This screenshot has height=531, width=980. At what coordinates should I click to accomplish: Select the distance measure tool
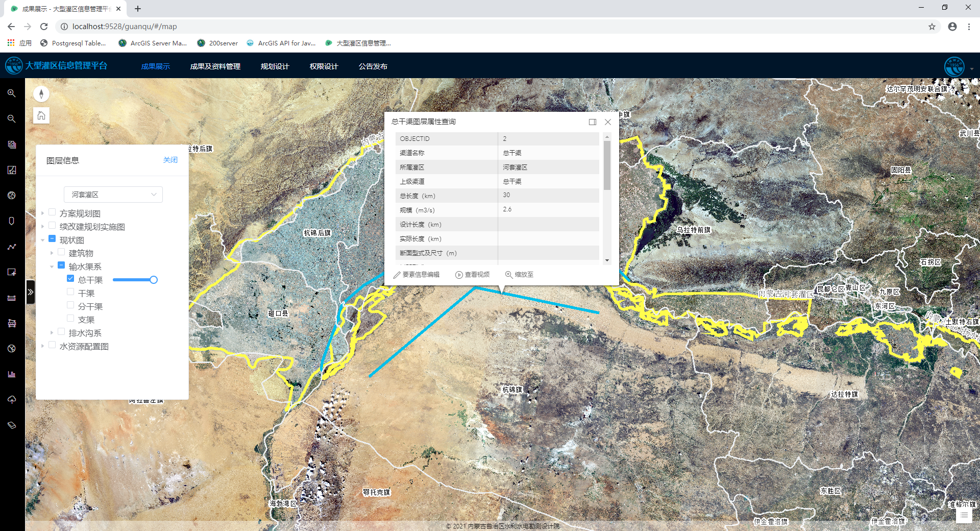tap(12, 298)
